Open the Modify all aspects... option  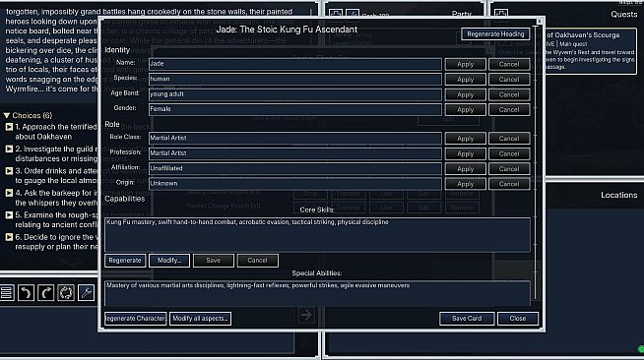click(200, 319)
